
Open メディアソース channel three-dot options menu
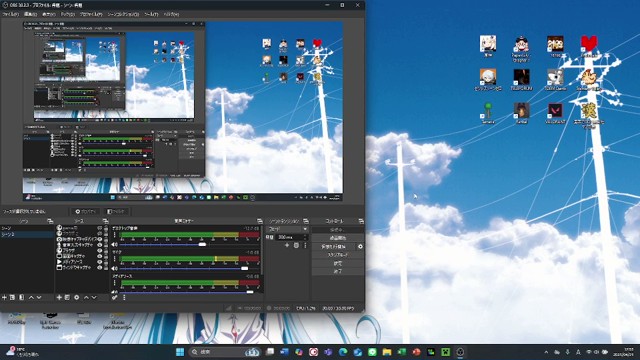115,283
